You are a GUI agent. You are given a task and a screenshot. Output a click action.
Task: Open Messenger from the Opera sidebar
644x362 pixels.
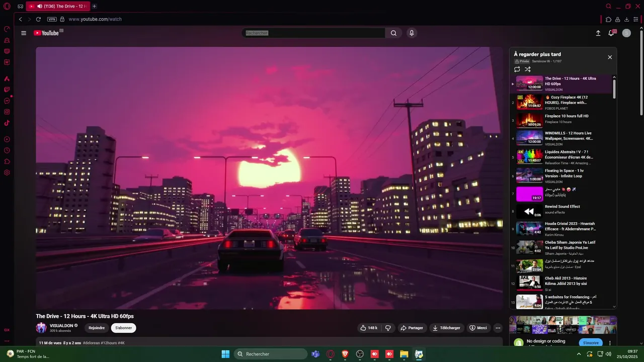click(7, 101)
